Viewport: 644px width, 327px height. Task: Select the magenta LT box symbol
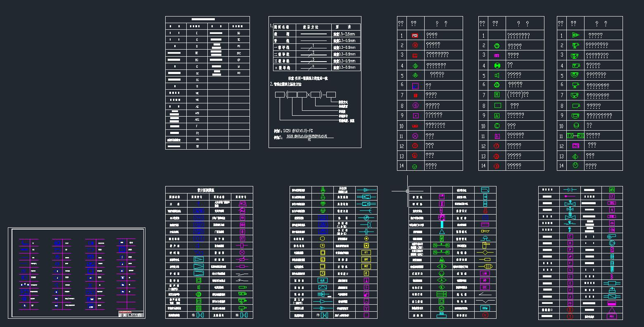(x=612, y=197)
